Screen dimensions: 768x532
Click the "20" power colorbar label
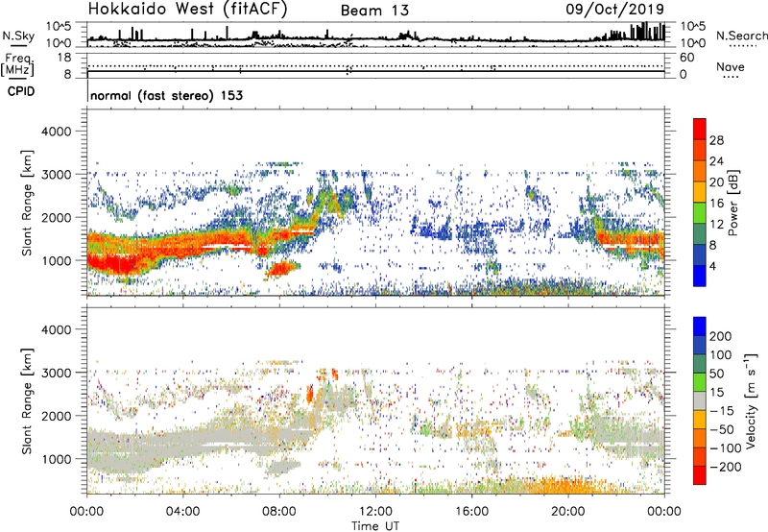716,182
